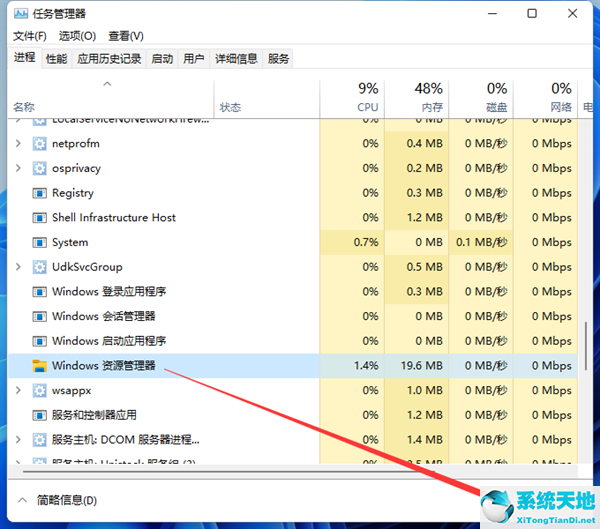This screenshot has height=529, width=600.
Task: Close the Task Manager window
Action: pyautogui.click(x=572, y=14)
